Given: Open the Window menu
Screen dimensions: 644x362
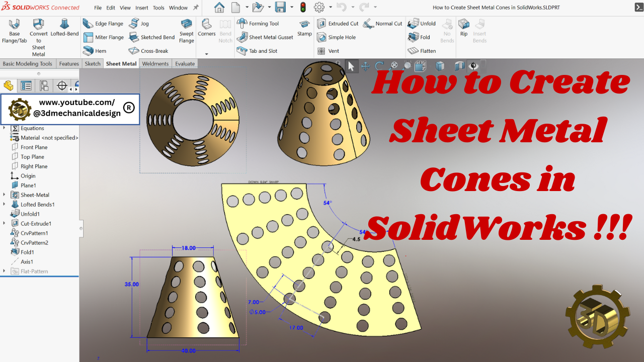Looking at the screenshot, I should tap(178, 8).
